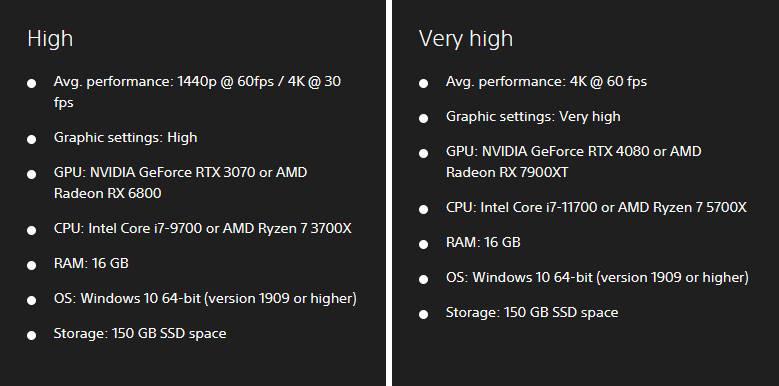The width and height of the screenshot is (779, 386).
Task: Click Very high panel Storage: 150 GB SSD space
Action: click(532, 312)
